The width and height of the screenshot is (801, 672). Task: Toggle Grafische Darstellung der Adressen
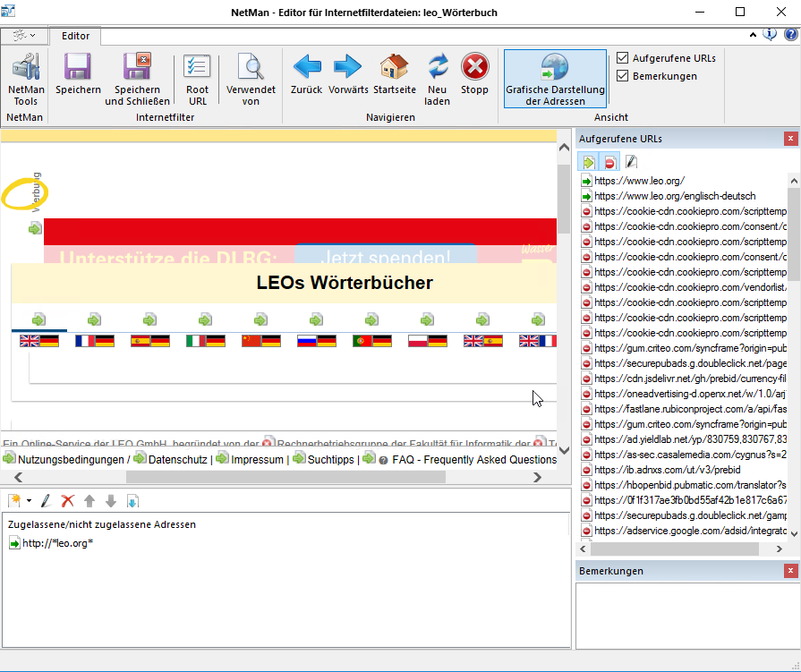(555, 79)
